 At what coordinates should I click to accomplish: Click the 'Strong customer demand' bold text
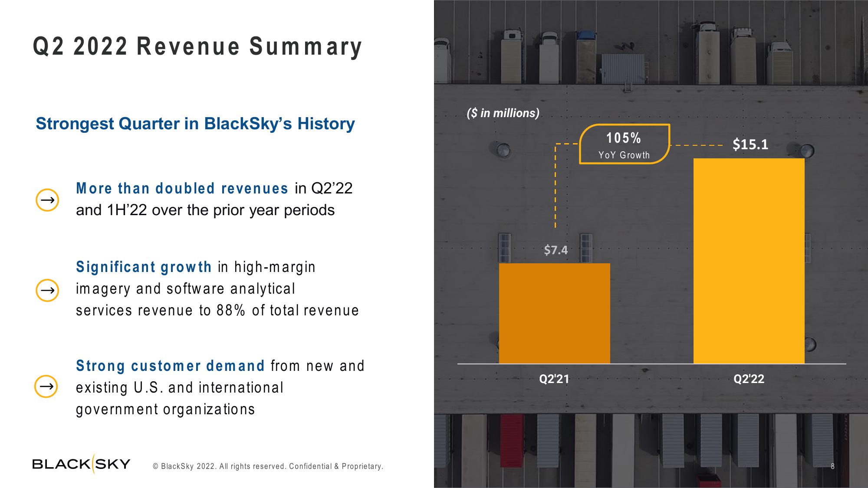171,366
